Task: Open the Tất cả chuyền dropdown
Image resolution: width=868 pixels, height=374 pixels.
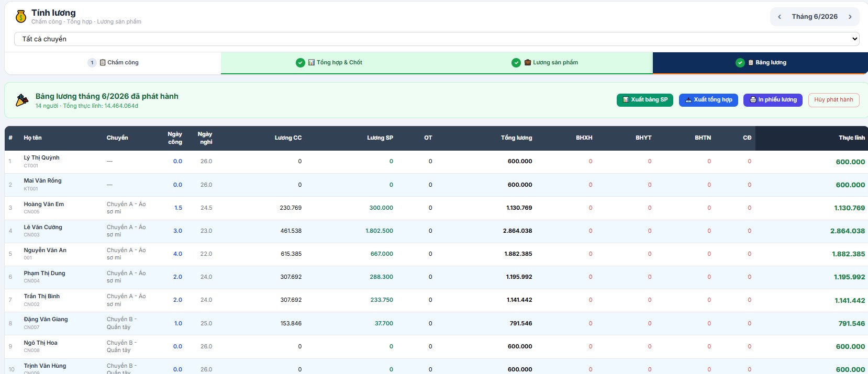Action: [437, 39]
